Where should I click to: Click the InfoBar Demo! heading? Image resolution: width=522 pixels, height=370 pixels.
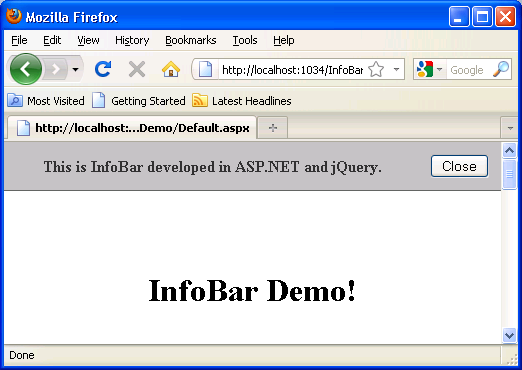[x=252, y=291]
